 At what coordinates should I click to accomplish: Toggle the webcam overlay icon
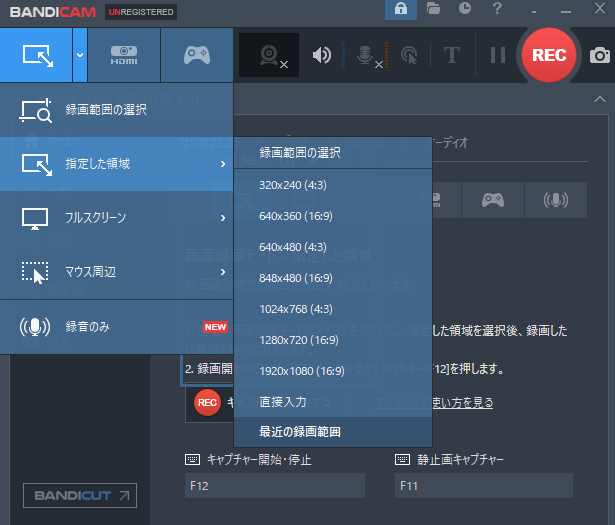tap(269, 55)
